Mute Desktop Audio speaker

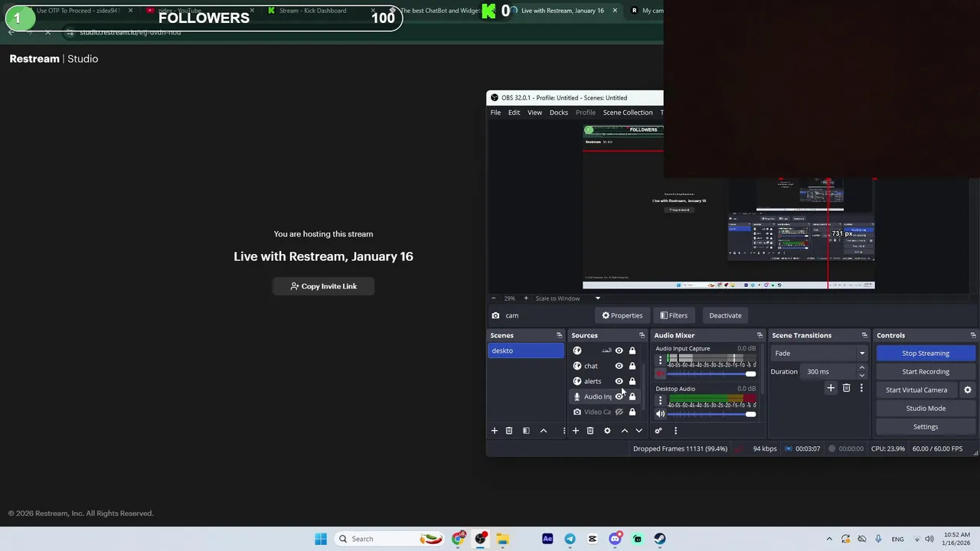coord(661,414)
